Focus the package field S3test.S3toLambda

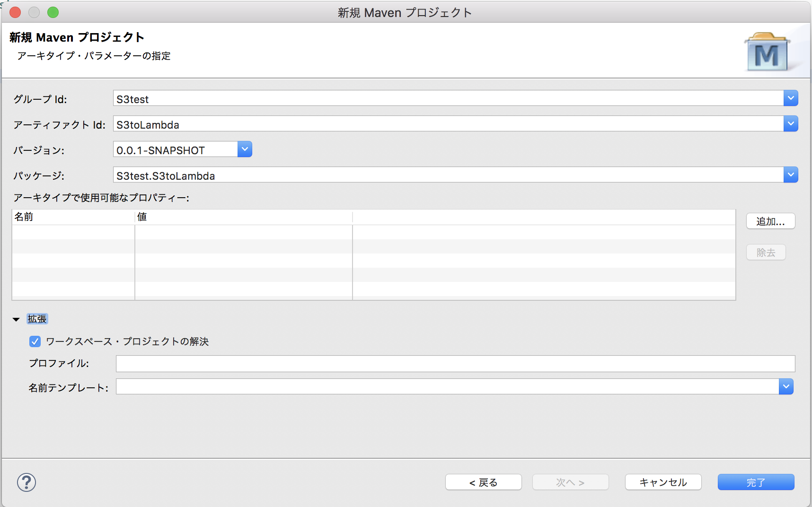click(448, 175)
